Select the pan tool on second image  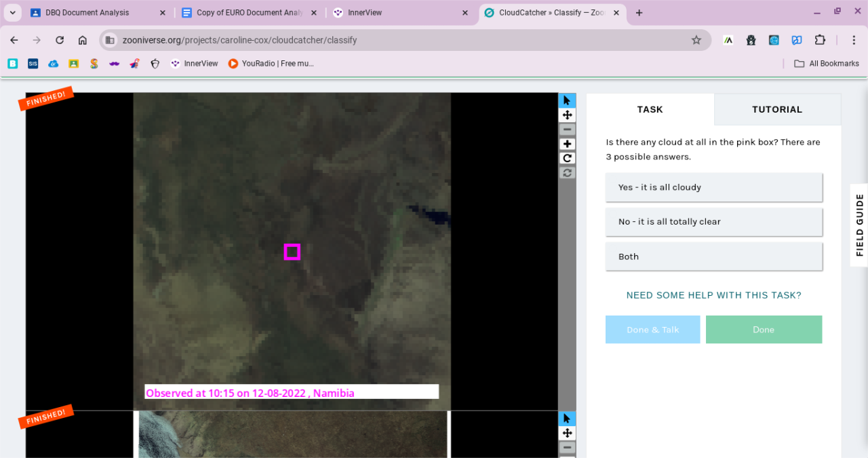click(567, 433)
